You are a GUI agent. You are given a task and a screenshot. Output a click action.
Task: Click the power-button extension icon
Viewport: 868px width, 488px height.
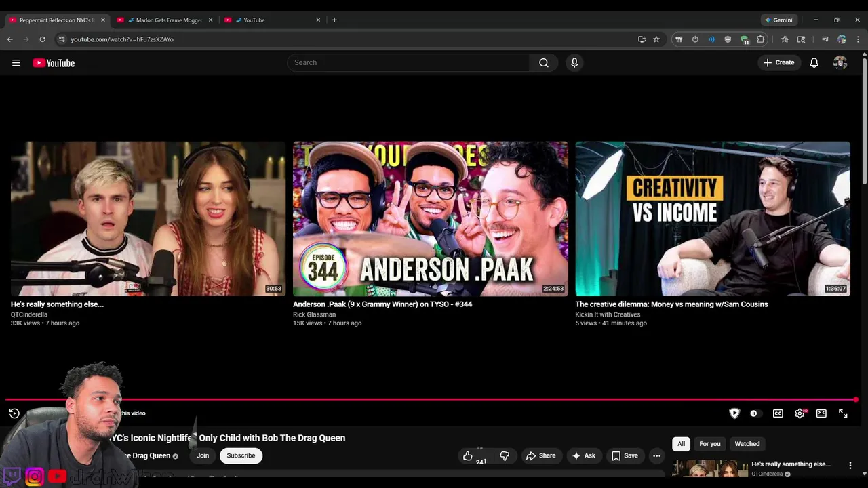click(x=695, y=39)
